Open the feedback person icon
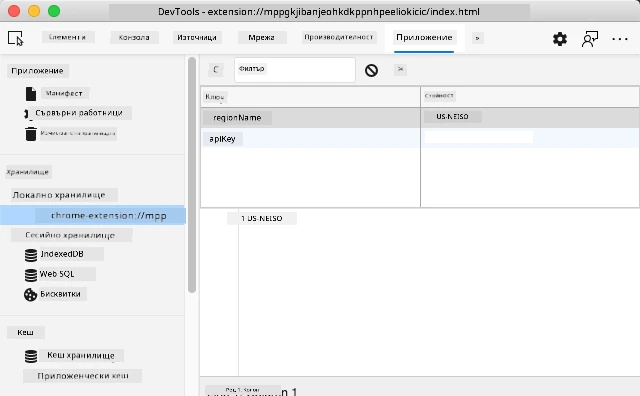 tap(589, 39)
